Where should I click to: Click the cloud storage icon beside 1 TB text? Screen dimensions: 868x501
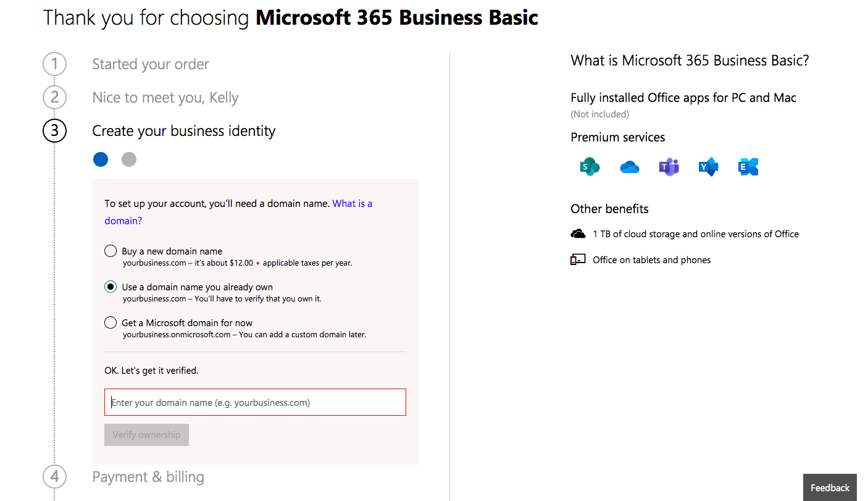(x=578, y=234)
